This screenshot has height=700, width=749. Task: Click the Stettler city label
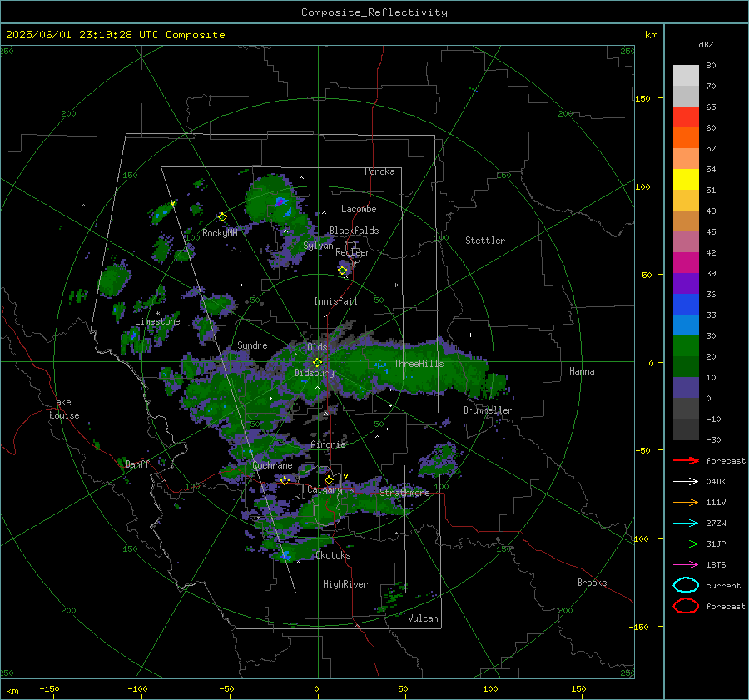(485, 241)
